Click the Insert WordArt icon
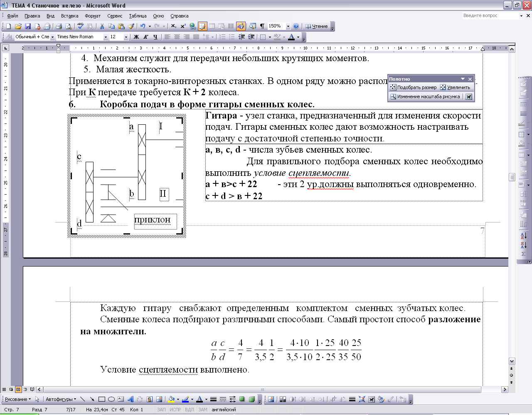Viewport: 532px width, 415px height. tap(131, 399)
